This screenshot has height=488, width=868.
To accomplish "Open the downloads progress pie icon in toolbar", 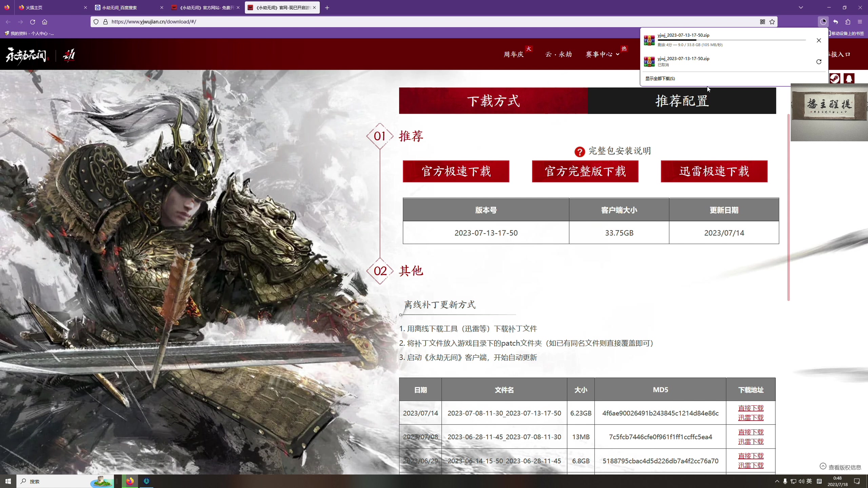I will [823, 22].
